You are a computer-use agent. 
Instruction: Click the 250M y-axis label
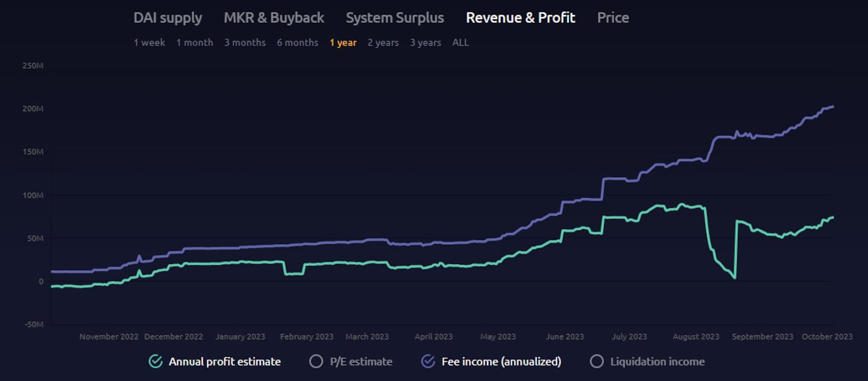point(33,65)
